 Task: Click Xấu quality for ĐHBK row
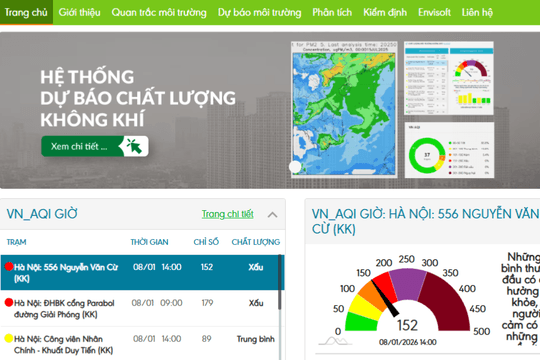256,303
